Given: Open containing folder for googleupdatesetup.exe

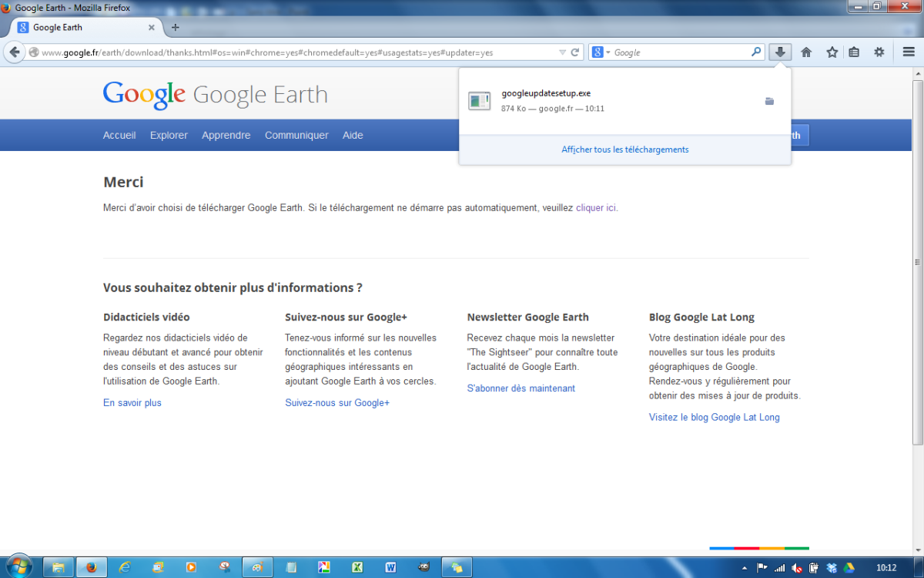Looking at the screenshot, I should 769,101.
